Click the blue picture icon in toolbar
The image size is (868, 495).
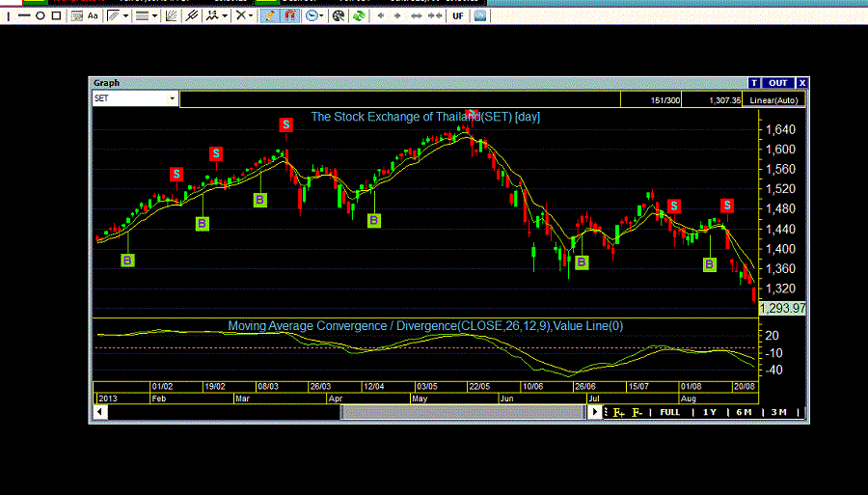point(480,16)
